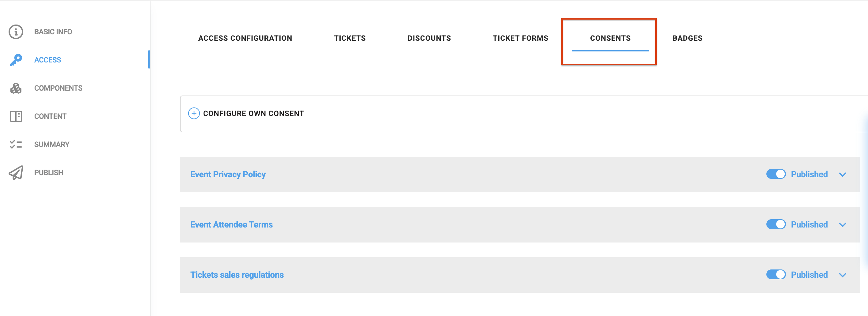Select Access label in sidebar

tap(47, 60)
